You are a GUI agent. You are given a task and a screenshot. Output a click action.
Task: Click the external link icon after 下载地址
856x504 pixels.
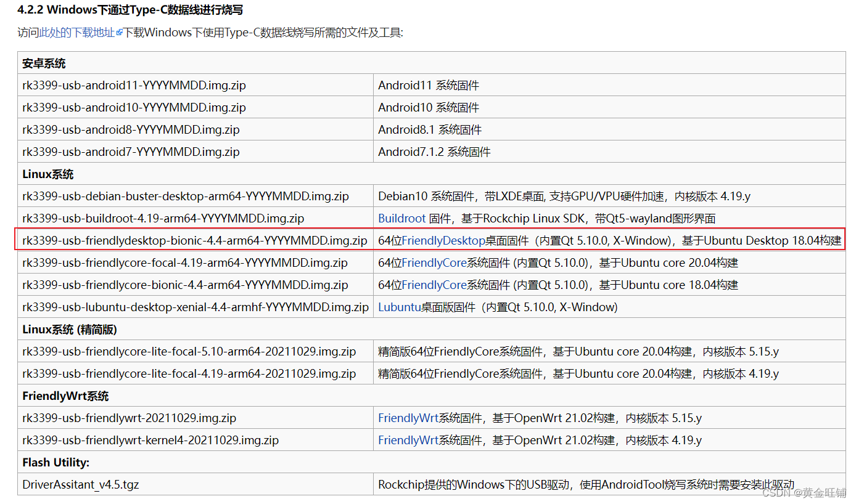click(120, 33)
